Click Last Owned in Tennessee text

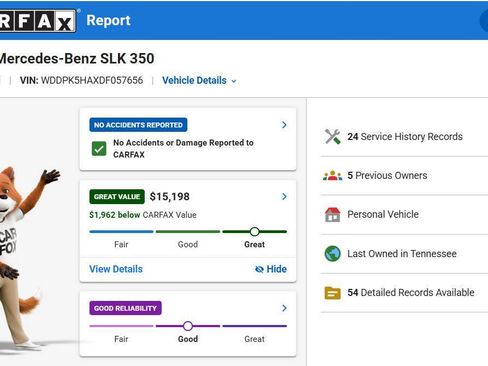coord(402,254)
